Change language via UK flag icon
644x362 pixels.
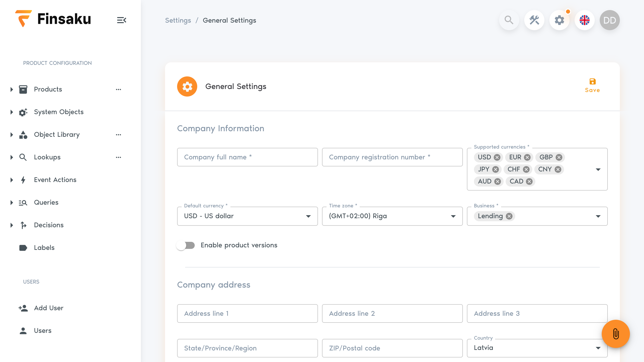[584, 20]
